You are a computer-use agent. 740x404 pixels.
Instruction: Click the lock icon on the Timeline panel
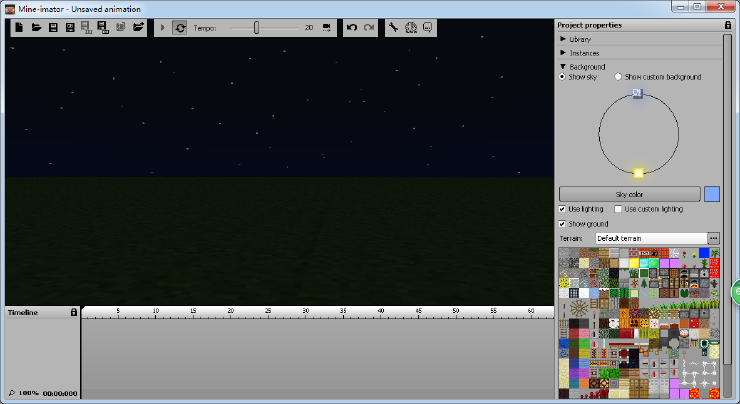pyautogui.click(x=74, y=312)
